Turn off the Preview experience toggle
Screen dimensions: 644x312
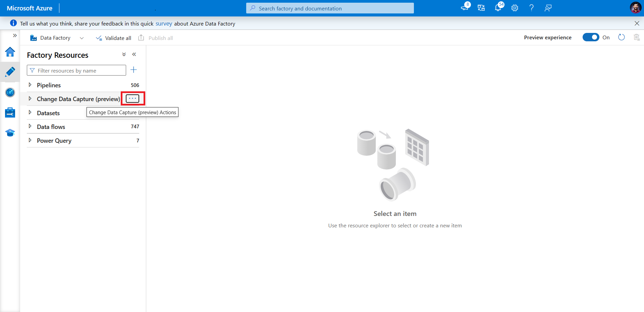[x=591, y=37]
